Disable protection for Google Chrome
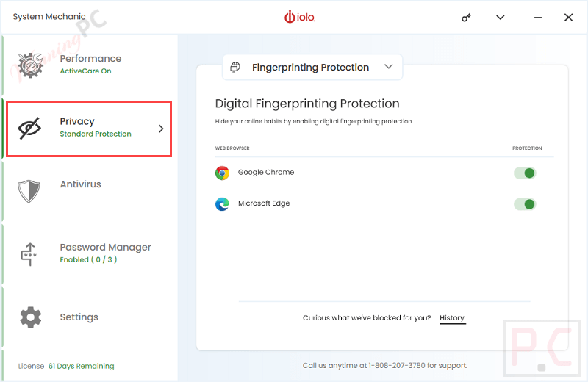588x382 pixels. pos(525,173)
